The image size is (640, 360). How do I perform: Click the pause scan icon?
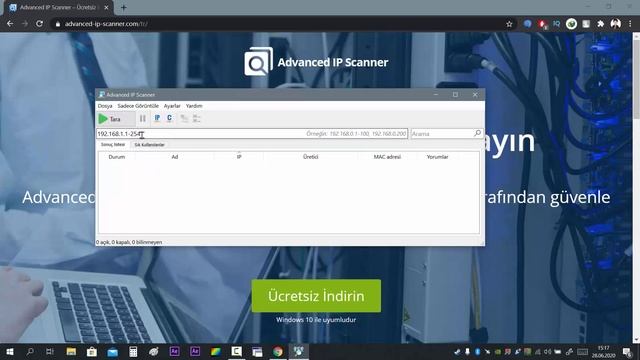142,119
